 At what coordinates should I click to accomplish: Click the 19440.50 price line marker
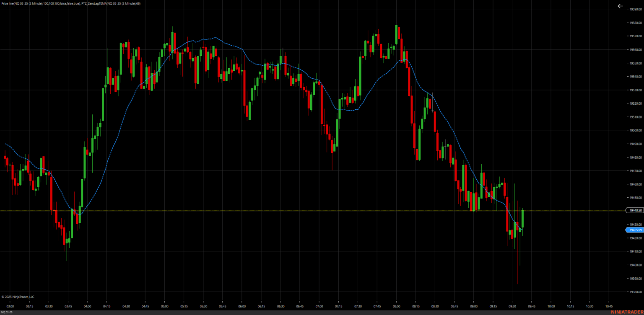[x=635, y=210]
